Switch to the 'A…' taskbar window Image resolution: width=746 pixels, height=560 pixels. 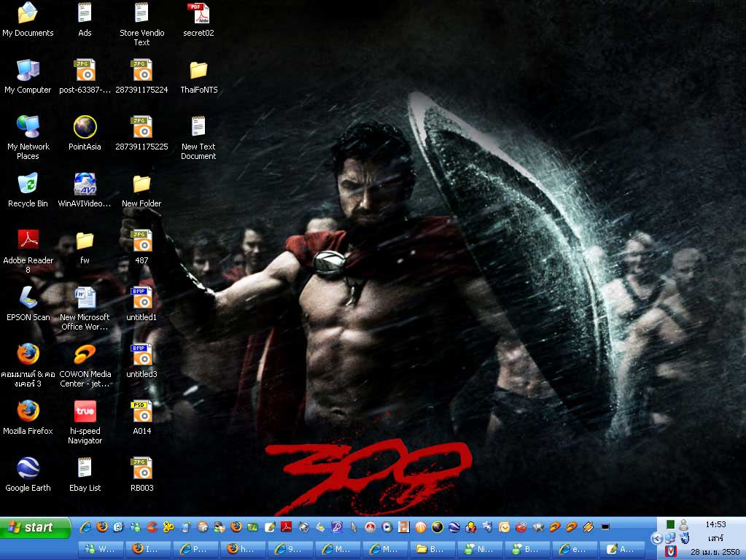point(623,550)
